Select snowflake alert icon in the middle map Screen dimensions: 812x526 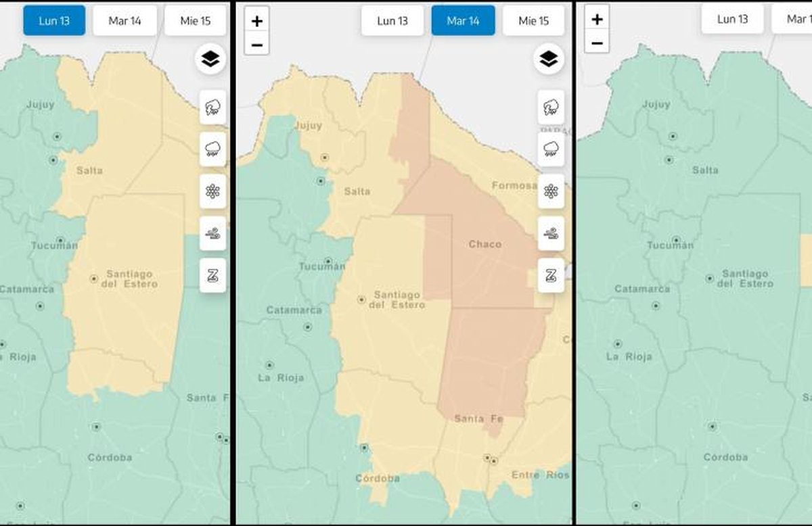click(x=551, y=191)
